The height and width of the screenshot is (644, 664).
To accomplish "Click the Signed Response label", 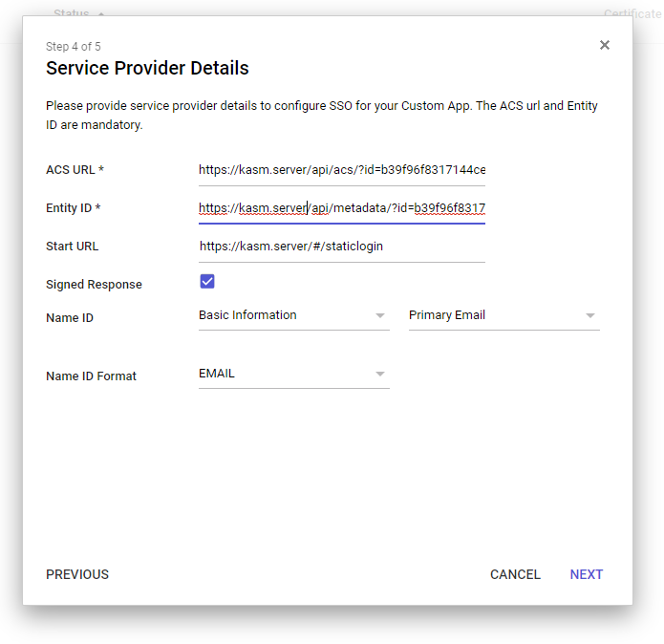I will click(94, 285).
